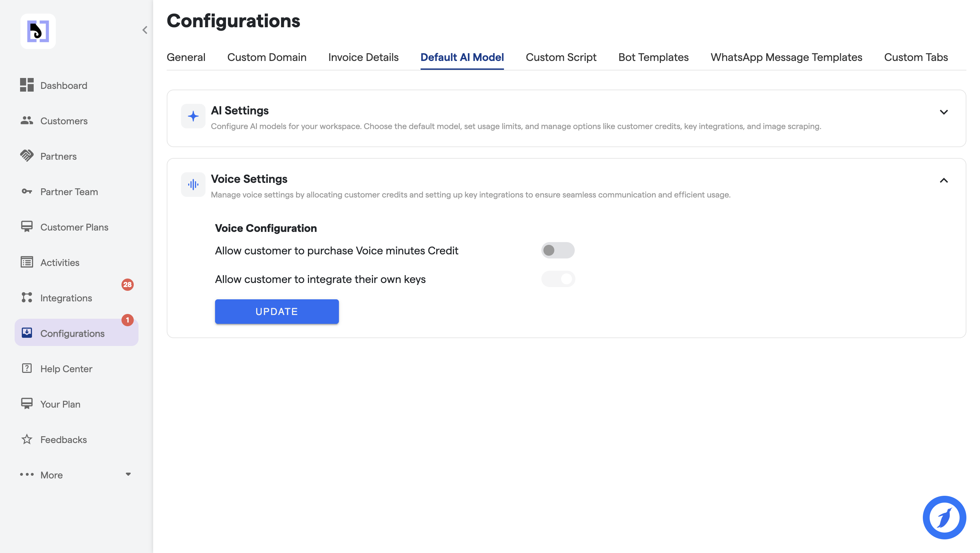Click the Help Center question mark icon
Screen dimensions: 980x553
point(27,368)
